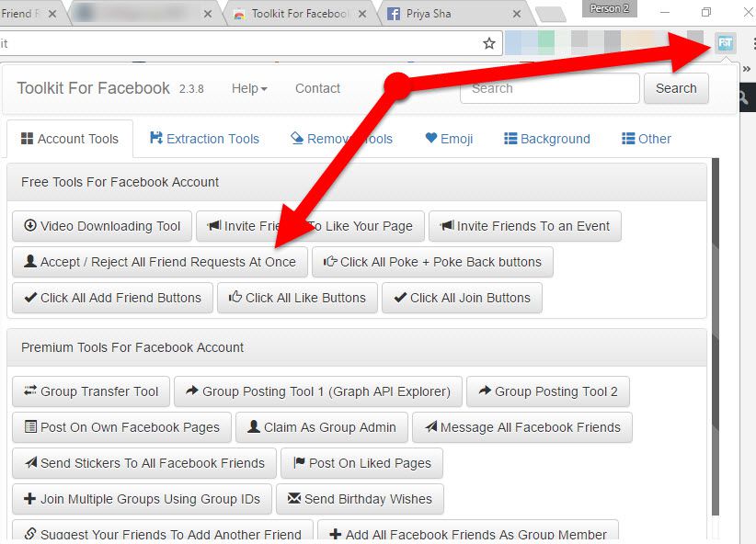
Task: Open the Chrome three-dots menu
Action: 753,43
